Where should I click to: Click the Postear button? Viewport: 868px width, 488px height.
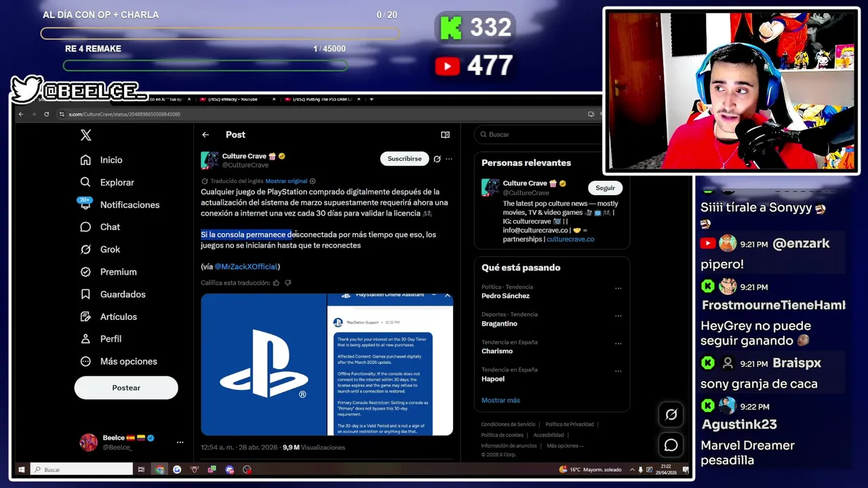click(x=126, y=388)
